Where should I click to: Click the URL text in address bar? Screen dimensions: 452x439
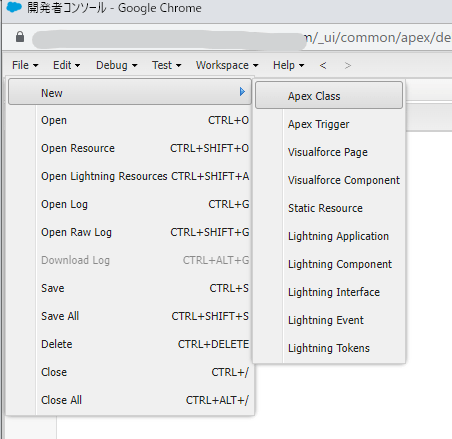pyautogui.click(x=378, y=37)
